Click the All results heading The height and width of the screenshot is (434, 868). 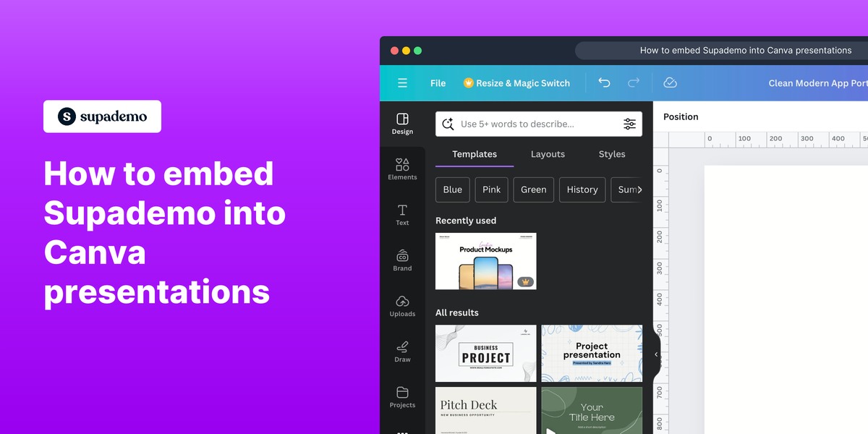[457, 312]
